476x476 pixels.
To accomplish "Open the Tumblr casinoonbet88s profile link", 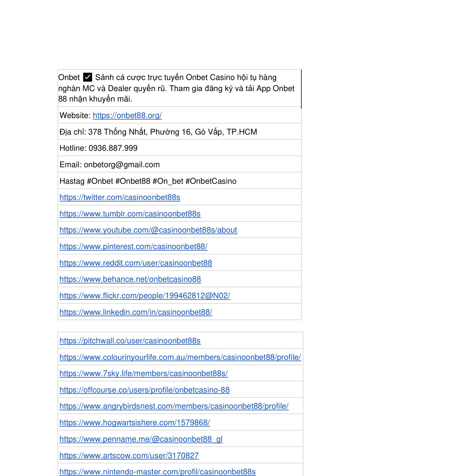I will (x=130, y=214).
